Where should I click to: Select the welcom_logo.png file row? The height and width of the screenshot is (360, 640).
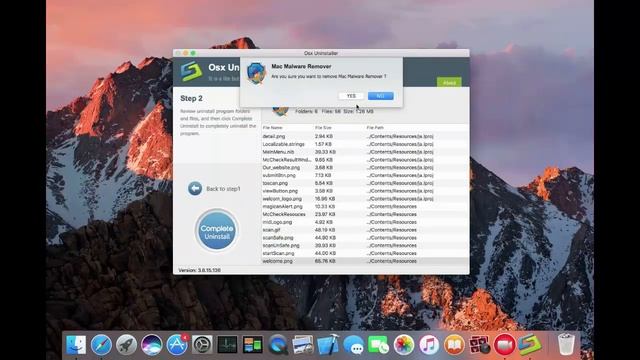click(x=364, y=199)
